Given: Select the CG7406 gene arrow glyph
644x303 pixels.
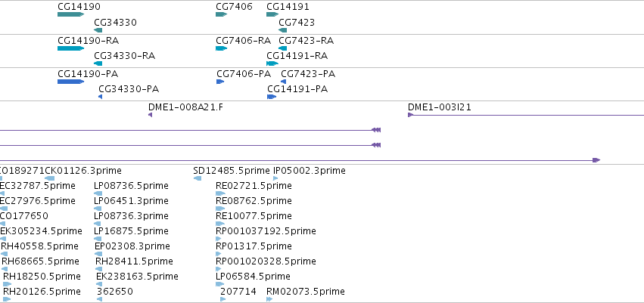Looking at the screenshot, I should tap(221, 15).
